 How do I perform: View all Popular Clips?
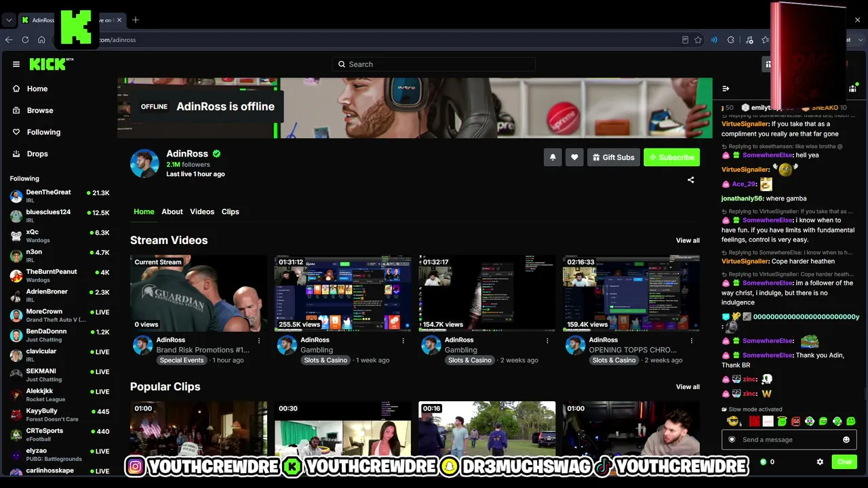click(688, 387)
